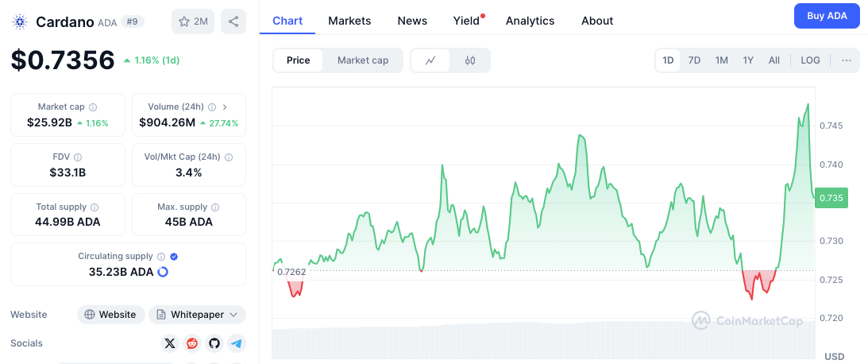The width and height of the screenshot is (868, 364).
Task: Click the $0.7356 price text
Action: click(63, 60)
